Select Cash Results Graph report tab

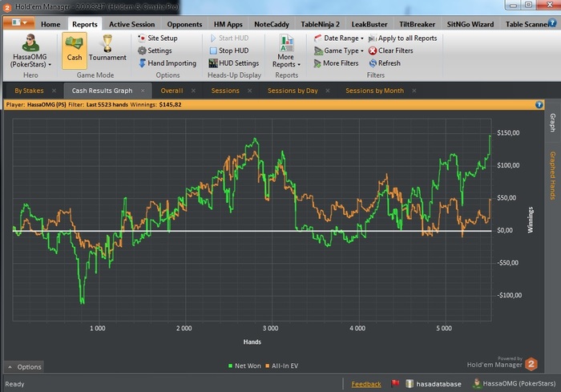102,91
